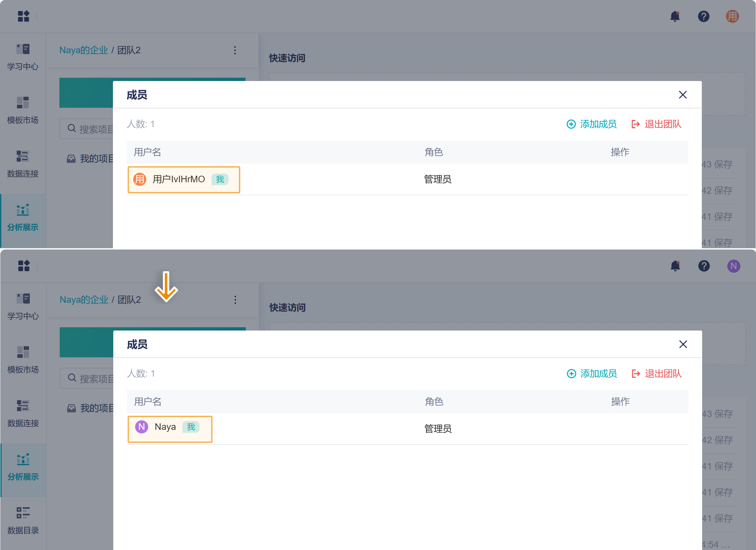Select the Naya member row

click(170, 429)
